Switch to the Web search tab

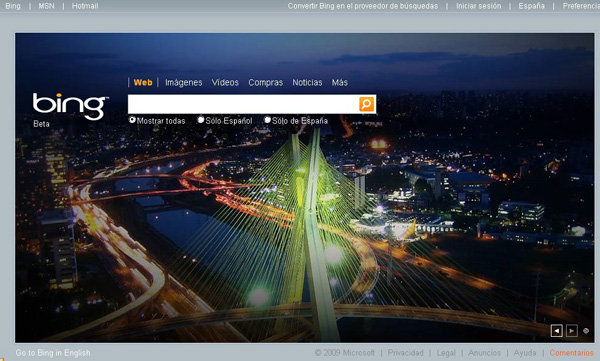click(x=143, y=82)
